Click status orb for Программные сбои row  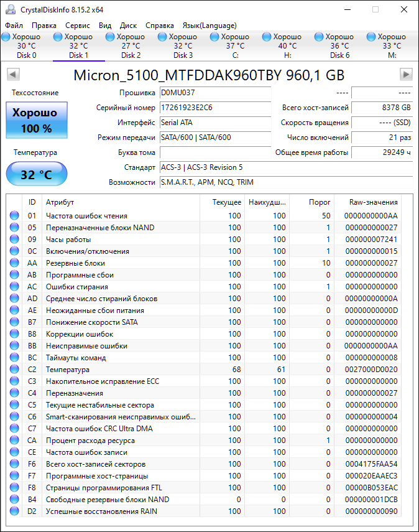[x=14, y=274]
